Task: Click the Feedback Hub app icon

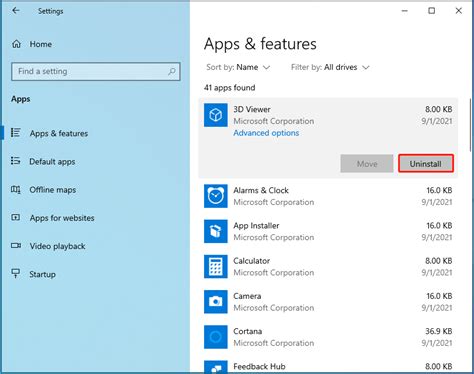Action: (216, 367)
